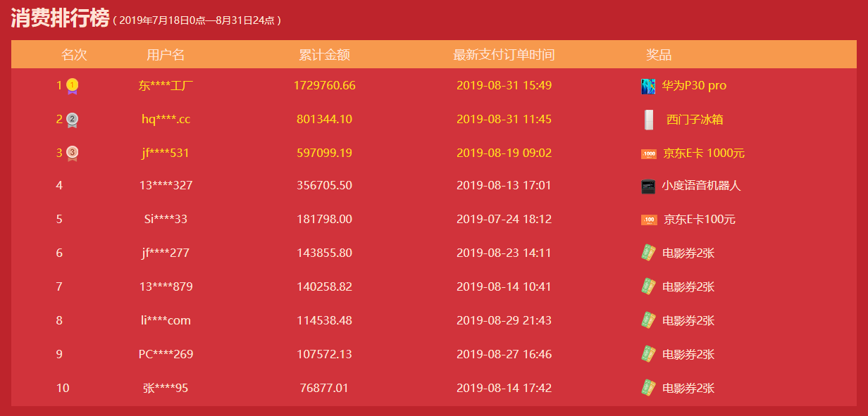Image resolution: width=868 pixels, height=416 pixels.
Task: Click the 京东E卡100元 card icon
Action: point(649,220)
